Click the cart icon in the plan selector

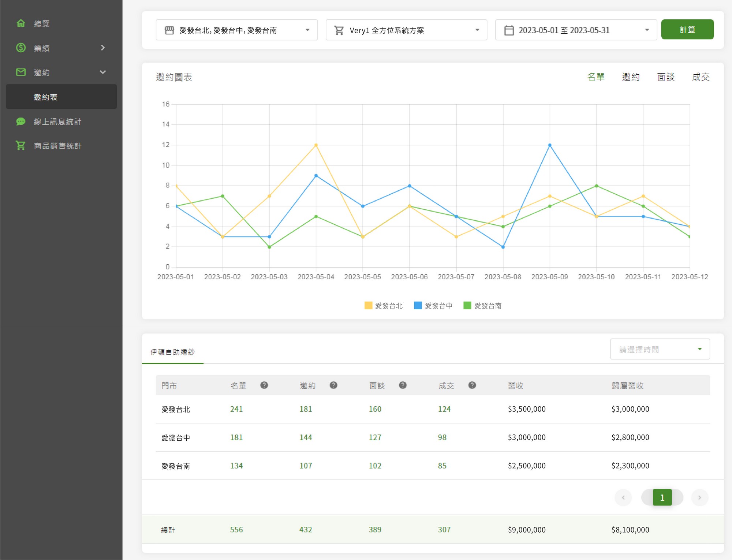pyautogui.click(x=339, y=30)
